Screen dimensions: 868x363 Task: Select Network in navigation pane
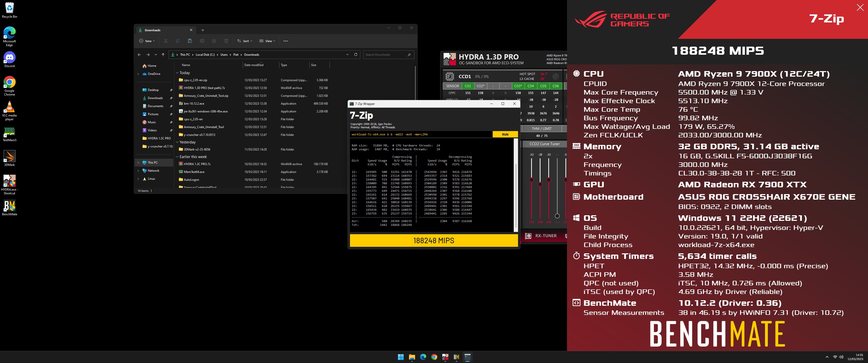[x=153, y=170]
